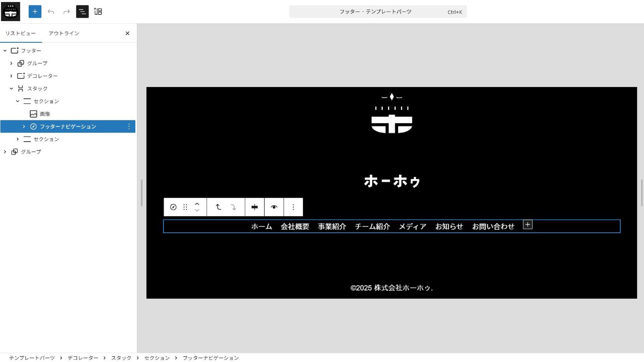Click the plus appender after お問い合わせ
Image resolution: width=644 pixels, height=362 pixels.
[x=528, y=225]
